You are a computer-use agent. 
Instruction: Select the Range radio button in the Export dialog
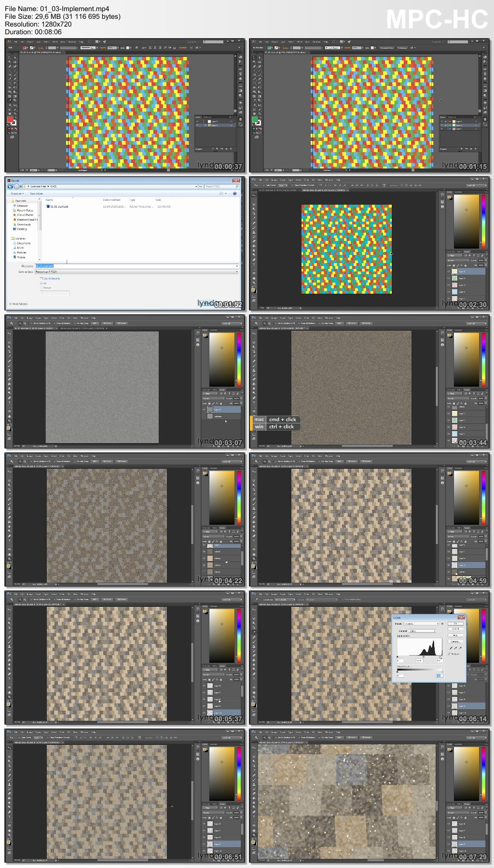point(41,288)
